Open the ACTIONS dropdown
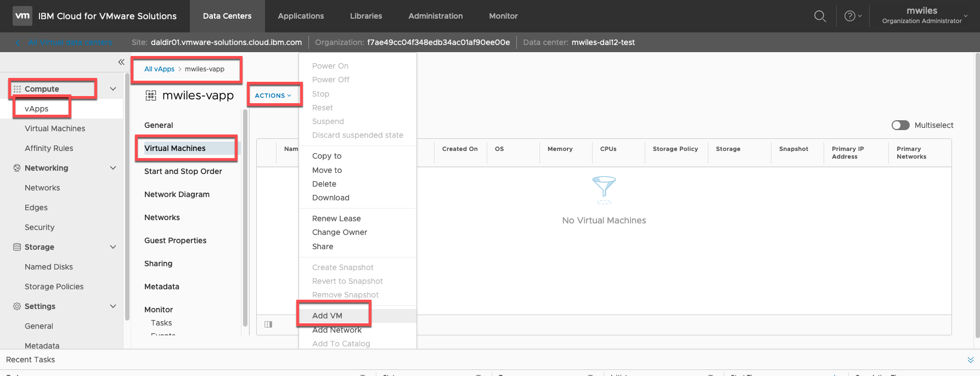 [273, 96]
